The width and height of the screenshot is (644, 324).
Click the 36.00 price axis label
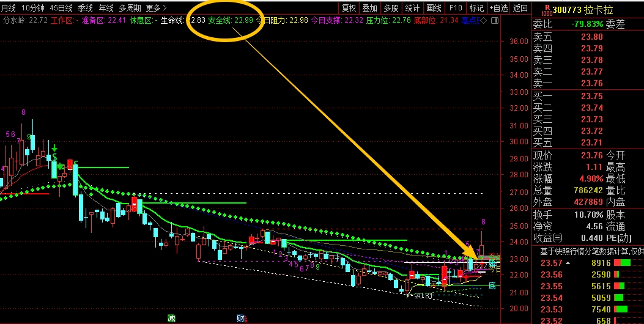pyautogui.click(x=519, y=41)
